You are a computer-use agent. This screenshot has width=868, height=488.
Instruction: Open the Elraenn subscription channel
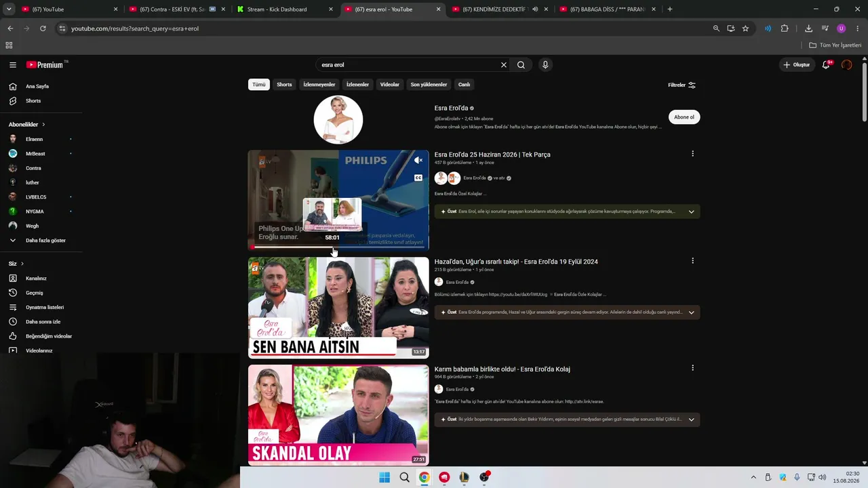coord(41,140)
